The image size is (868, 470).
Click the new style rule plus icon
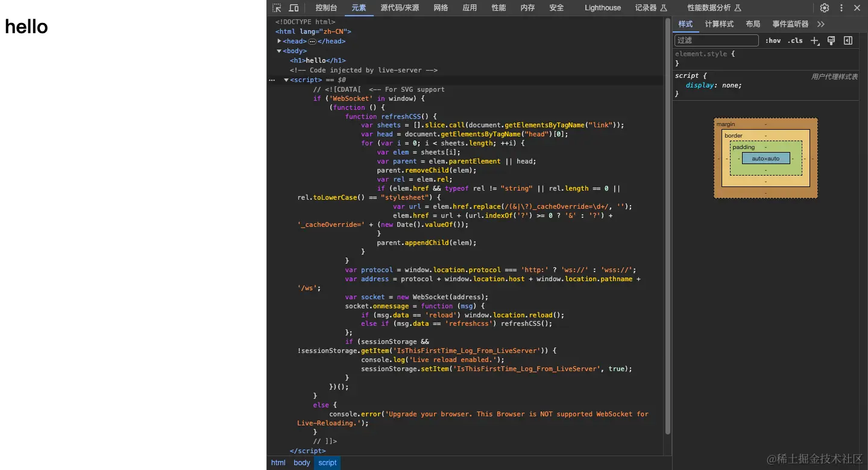[815, 40]
